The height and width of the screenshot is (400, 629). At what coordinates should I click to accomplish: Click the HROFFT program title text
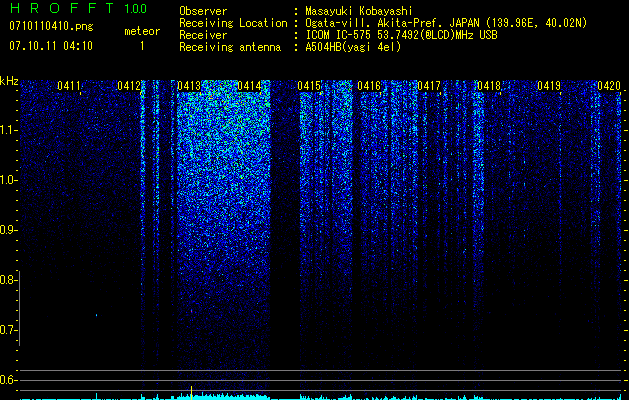pos(62,8)
